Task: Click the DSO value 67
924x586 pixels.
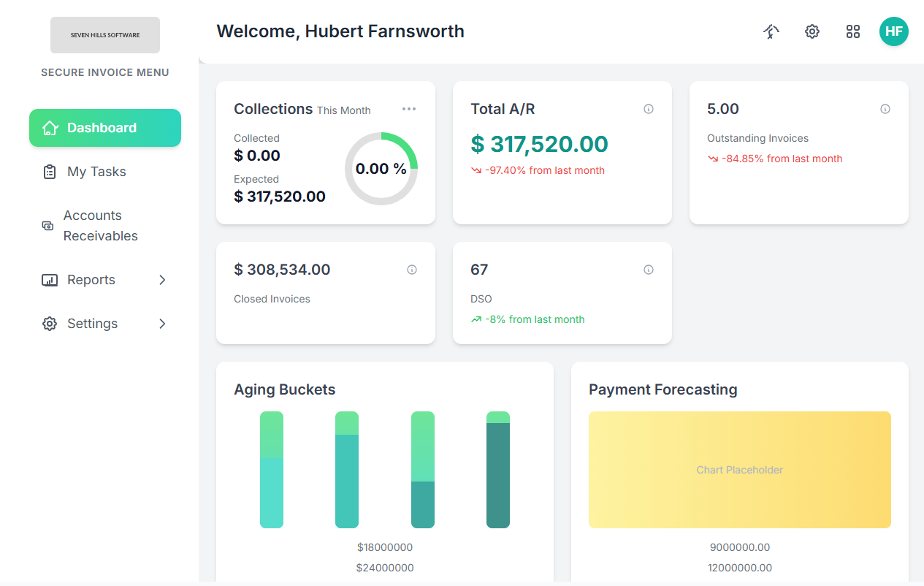Action: [x=479, y=270]
